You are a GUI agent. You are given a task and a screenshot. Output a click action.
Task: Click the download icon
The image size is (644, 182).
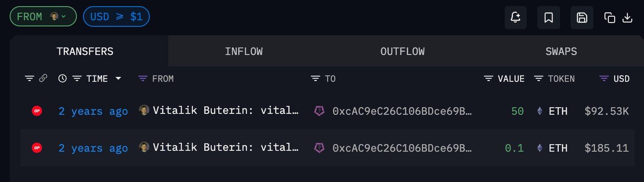(628, 18)
